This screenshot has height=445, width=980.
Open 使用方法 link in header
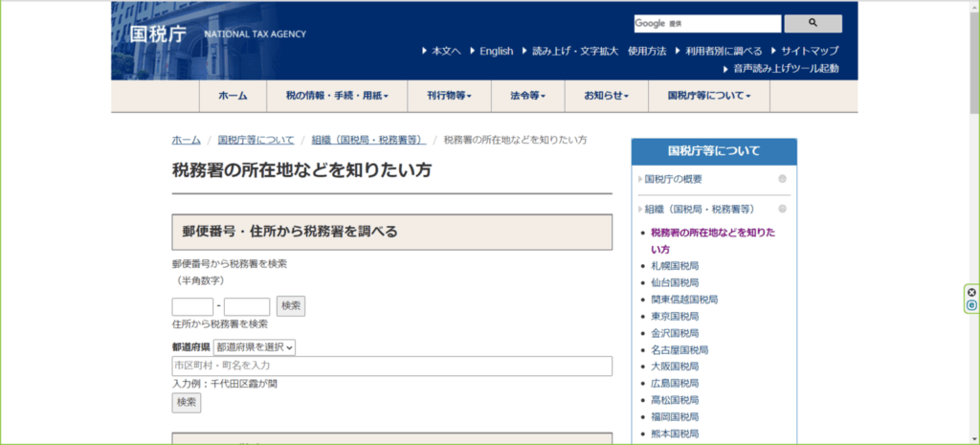tap(648, 52)
